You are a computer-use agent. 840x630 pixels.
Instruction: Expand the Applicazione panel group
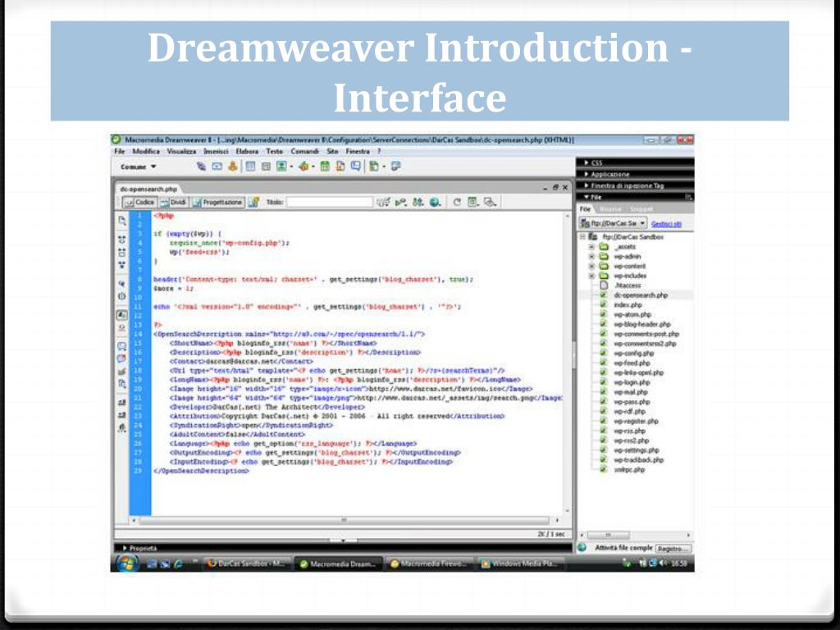(x=635, y=174)
